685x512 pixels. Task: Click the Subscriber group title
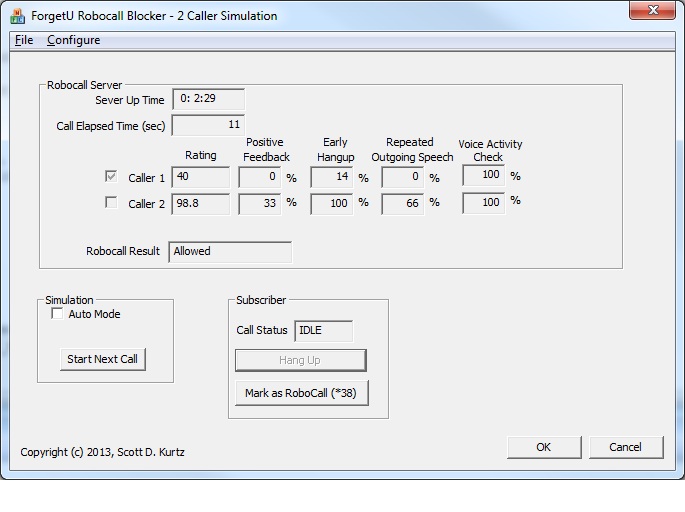pyautogui.click(x=261, y=300)
